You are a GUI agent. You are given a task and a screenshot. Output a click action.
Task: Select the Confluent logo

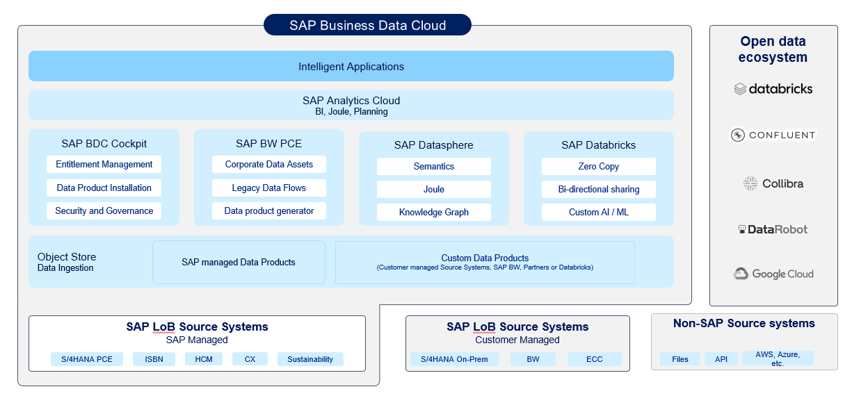(772, 135)
